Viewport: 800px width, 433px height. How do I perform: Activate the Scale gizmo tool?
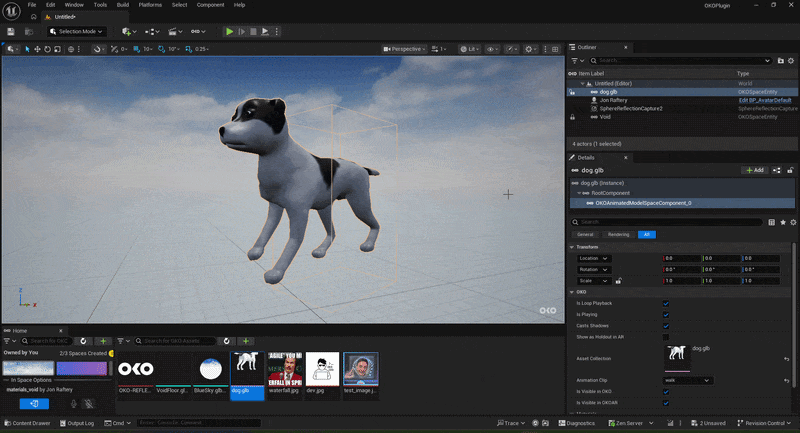(x=57, y=49)
